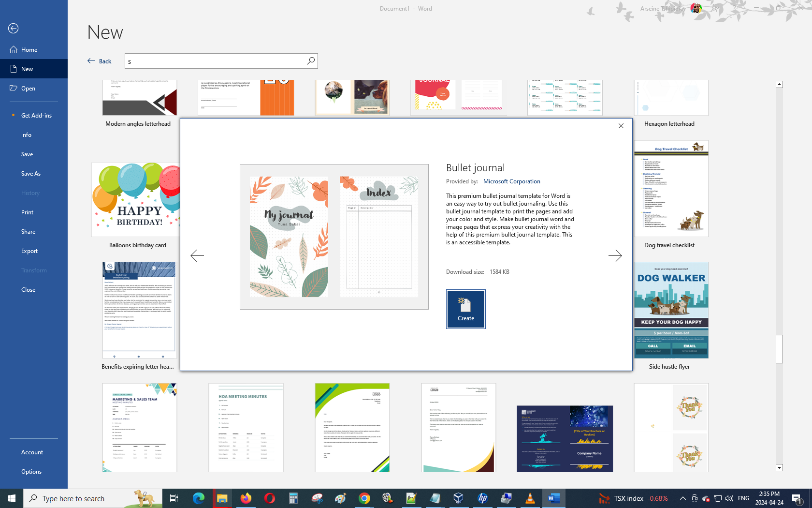812x508 pixels.
Task: Select the Side hustle flyer template
Action: pyautogui.click(x=671, y=310)
